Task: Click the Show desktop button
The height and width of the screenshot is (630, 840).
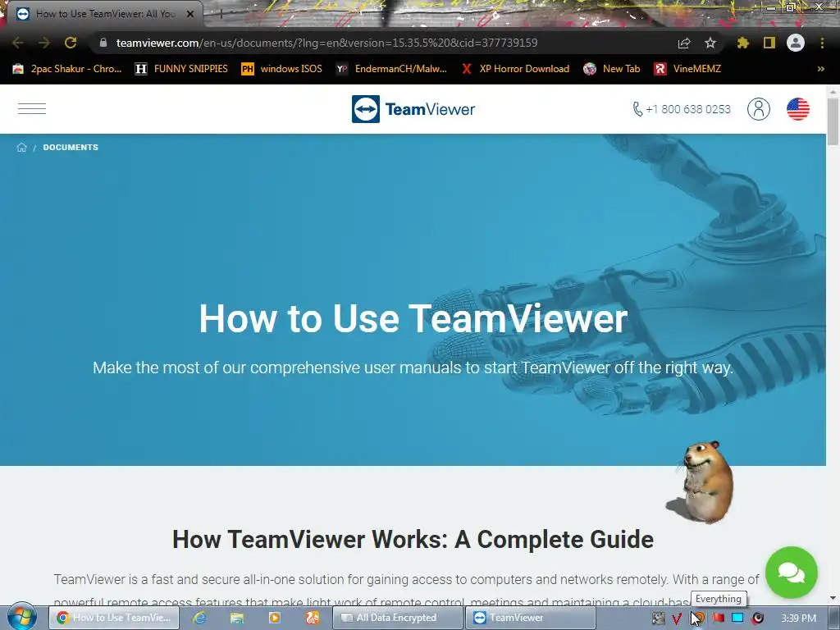Action: click(834, 619)
